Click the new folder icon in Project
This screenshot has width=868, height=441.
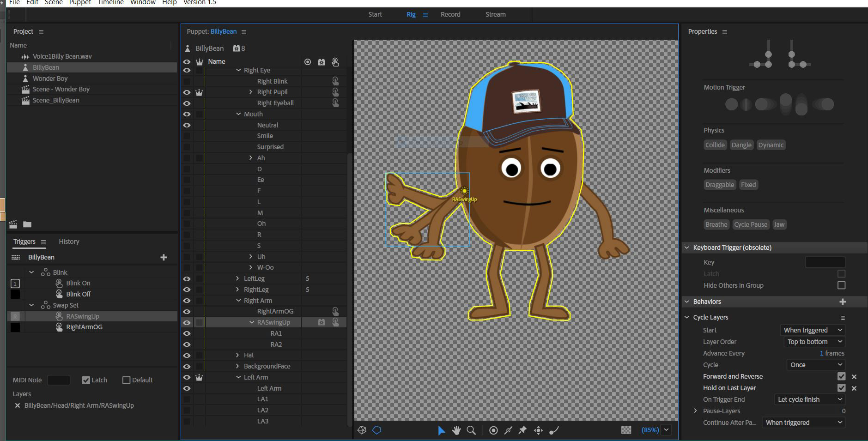coord(27,224)
